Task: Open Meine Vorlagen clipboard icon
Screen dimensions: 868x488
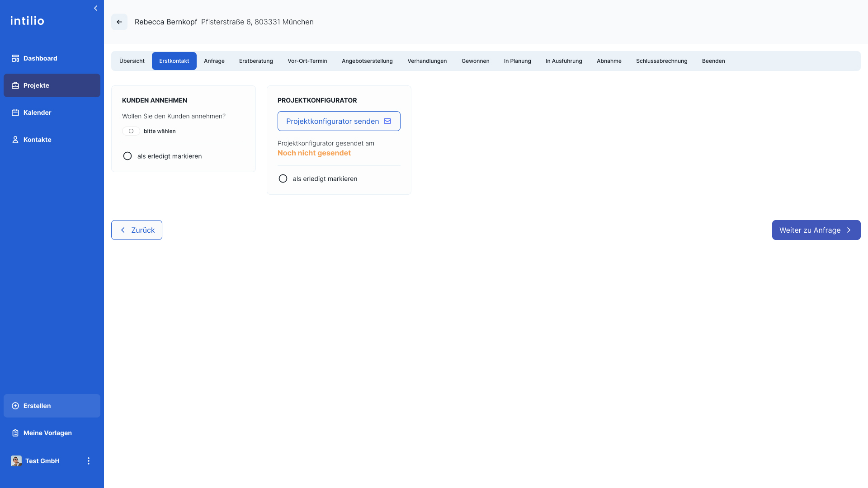Action: (x=15, y=433)
